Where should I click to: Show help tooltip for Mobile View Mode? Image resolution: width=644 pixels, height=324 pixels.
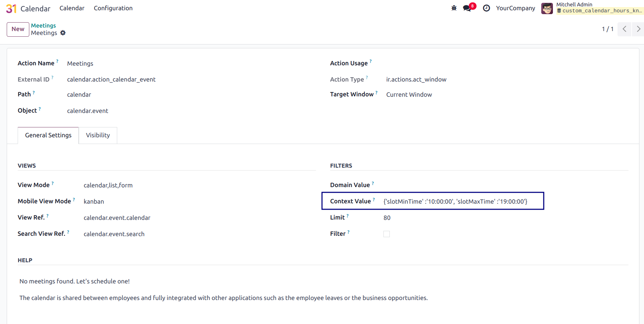[x=74, y=199]
